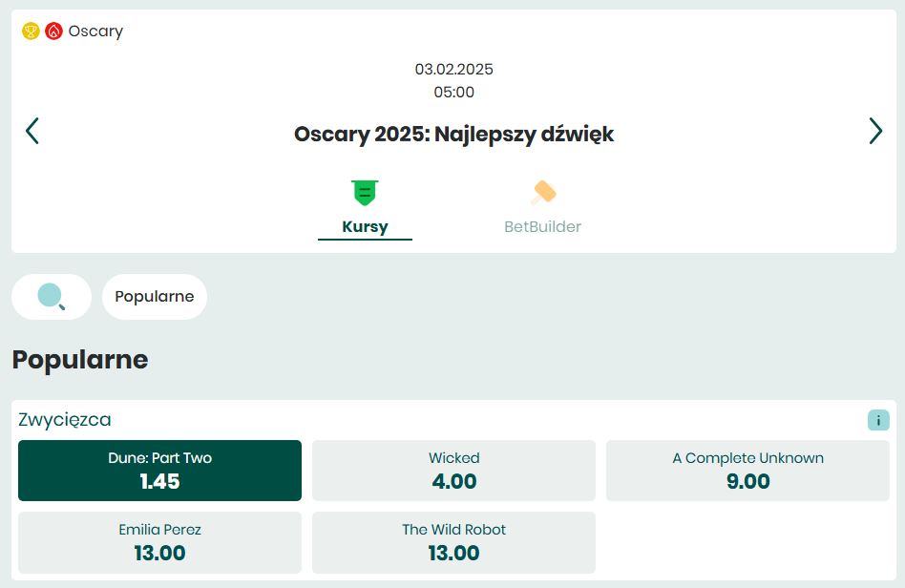This screenshot has height=588, width=905.
Task: Click the red flame hot-event icon
Action: (x=53, y=31)
